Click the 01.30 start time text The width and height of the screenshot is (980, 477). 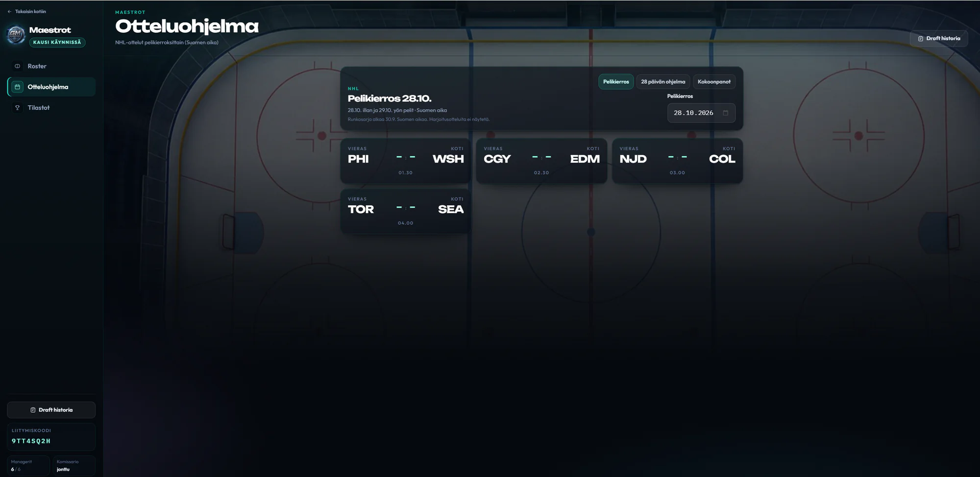pyautogui.click(x=406, y=173)
